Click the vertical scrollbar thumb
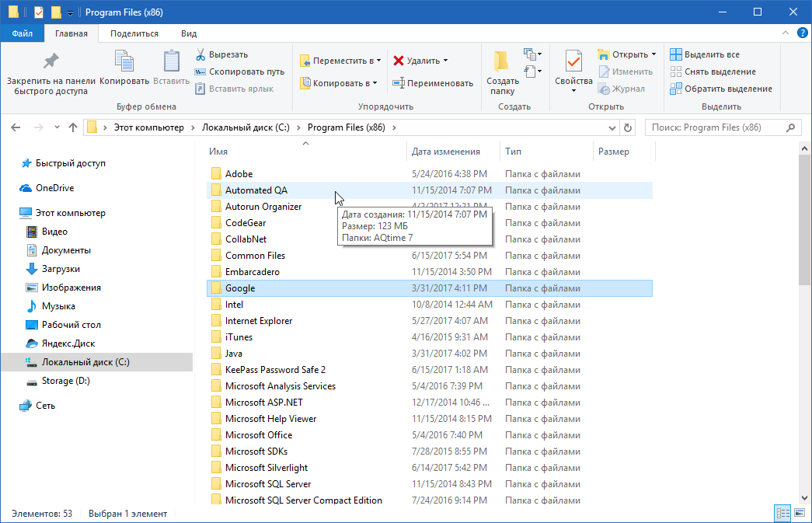 pyautogui.click(x=804, y=220)
